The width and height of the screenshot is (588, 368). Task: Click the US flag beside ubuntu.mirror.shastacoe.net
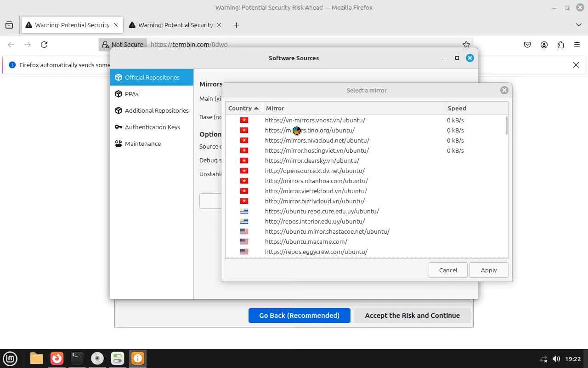click(x=244, y=231)
